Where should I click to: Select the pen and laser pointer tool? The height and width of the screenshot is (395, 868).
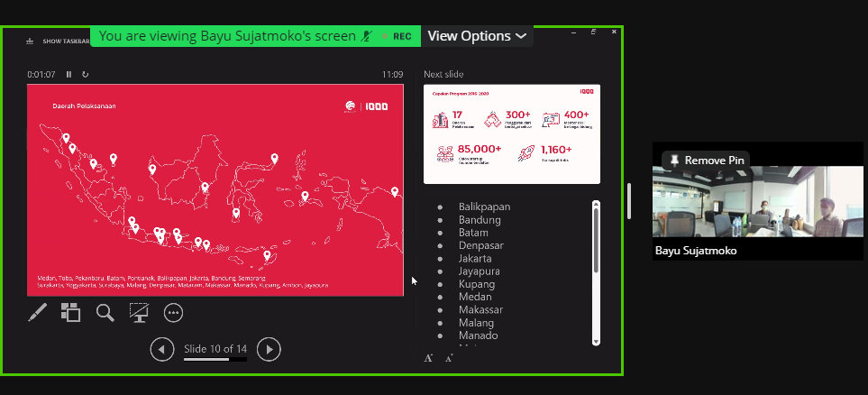coord(38,313)
